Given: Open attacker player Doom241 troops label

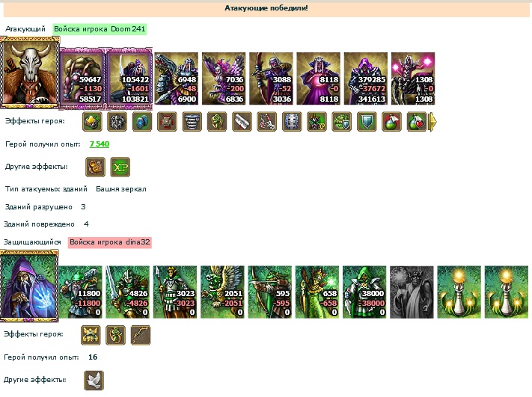Looking at the screenshot, I should click(100, 29).
